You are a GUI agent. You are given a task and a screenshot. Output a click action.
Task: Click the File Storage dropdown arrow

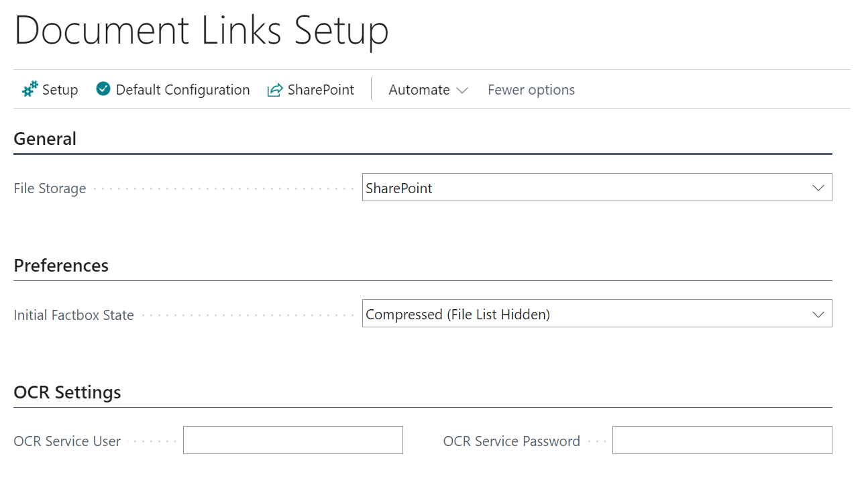tap(818, 188)
